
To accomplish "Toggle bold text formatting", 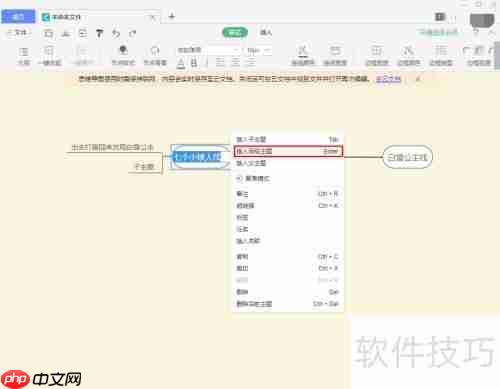I will point(194,63).
